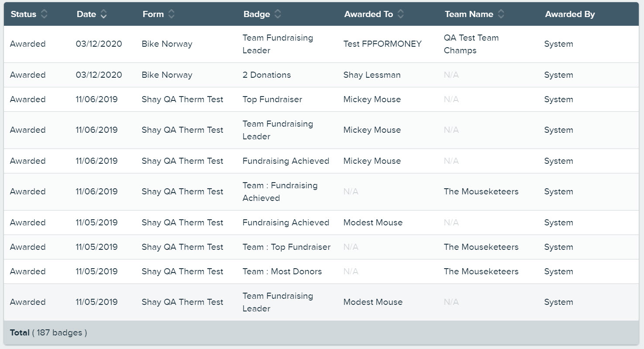Click the Status column header label

click(x=24, y=14)
